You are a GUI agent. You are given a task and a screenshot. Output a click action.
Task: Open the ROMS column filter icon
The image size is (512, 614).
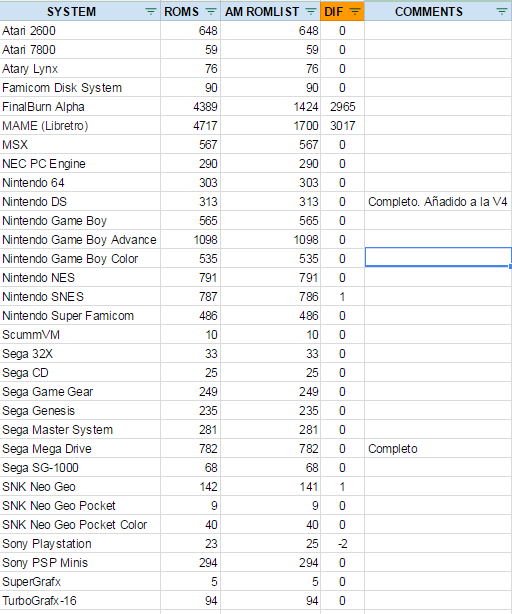pos(211,11)
